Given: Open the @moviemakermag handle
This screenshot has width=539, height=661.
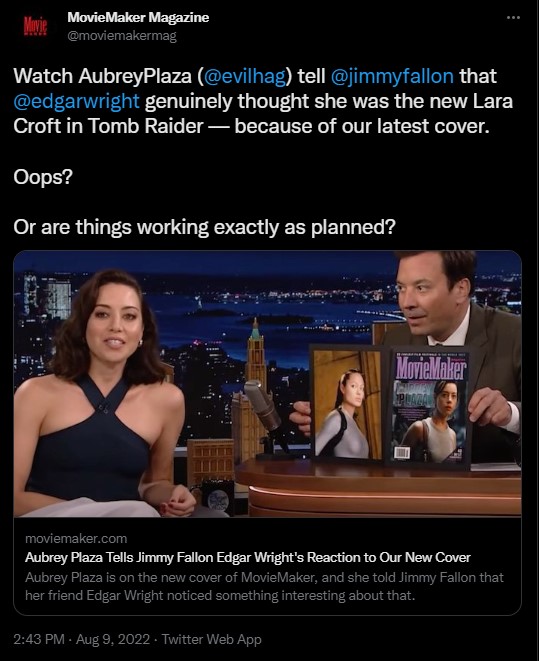Looking at the screenshot, I should tap(122, 36).
